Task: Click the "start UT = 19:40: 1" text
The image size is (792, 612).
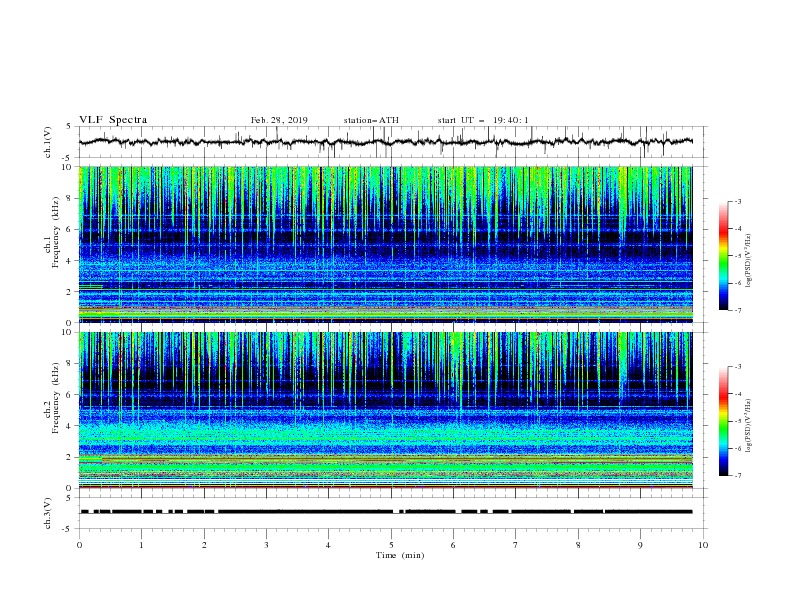Action: [x=483, y=120]
